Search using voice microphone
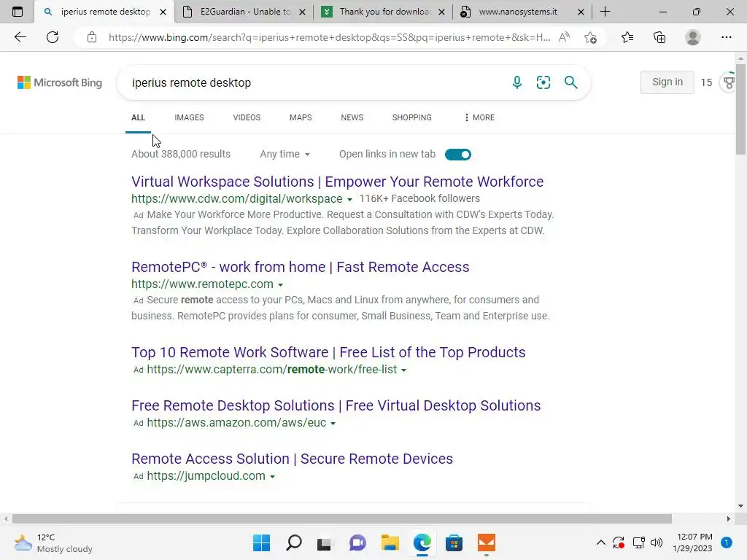The image size is (747, 560). click(x=517, y=82)
